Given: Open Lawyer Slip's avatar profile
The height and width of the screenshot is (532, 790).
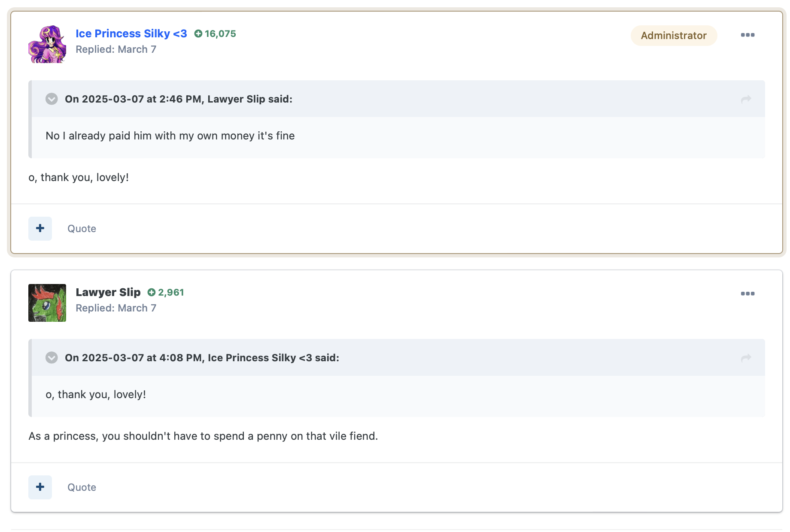Looking at the screenshot, I should 47,303.
